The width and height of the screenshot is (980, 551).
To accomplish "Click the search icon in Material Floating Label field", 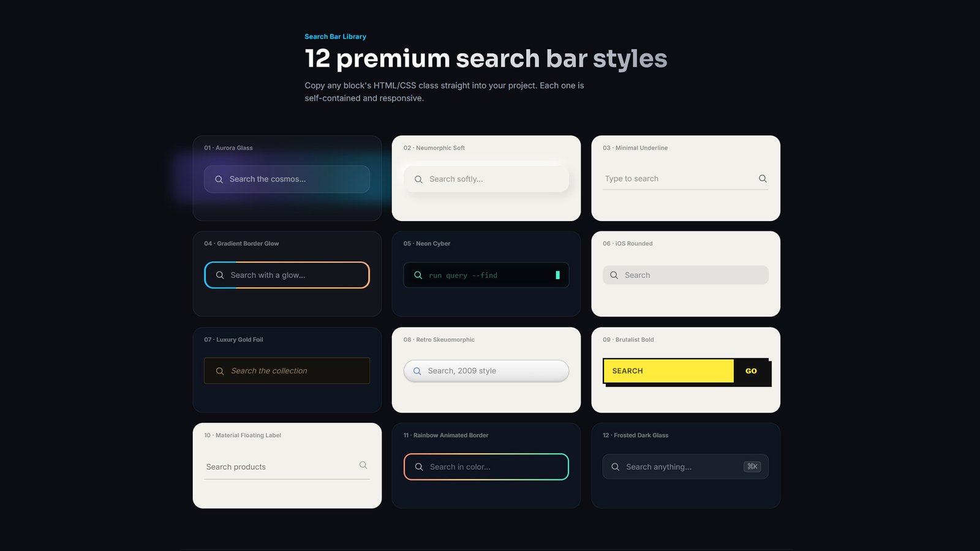I will coord(363,465).
